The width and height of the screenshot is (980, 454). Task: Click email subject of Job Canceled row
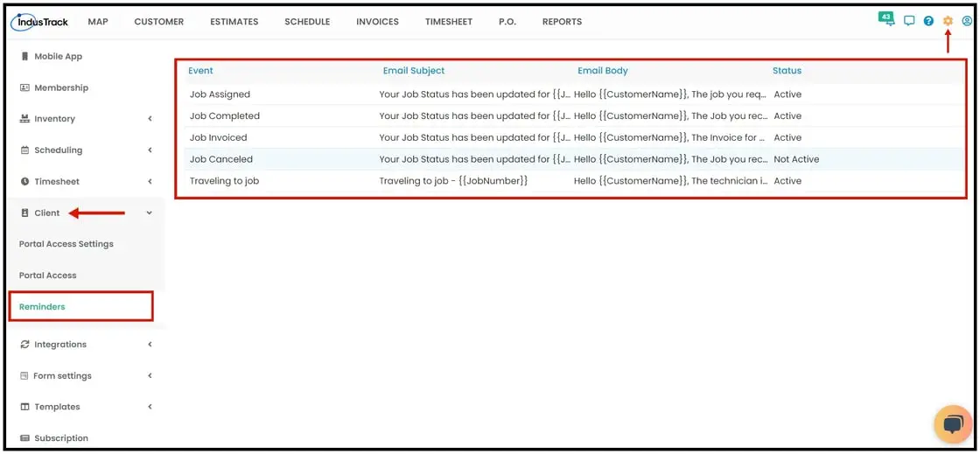[x=475, y=159]
